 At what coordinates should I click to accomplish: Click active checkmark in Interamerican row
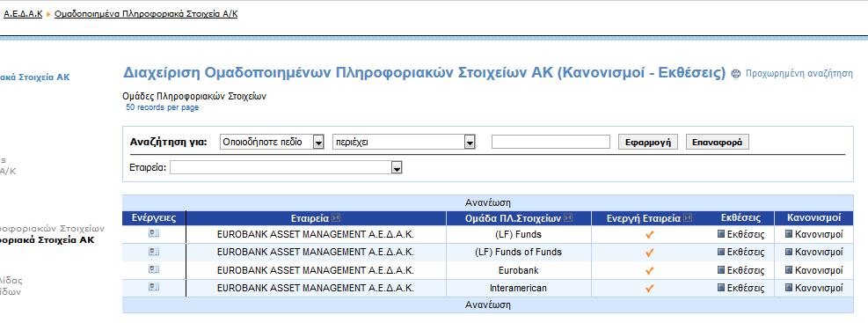(650, 289)
